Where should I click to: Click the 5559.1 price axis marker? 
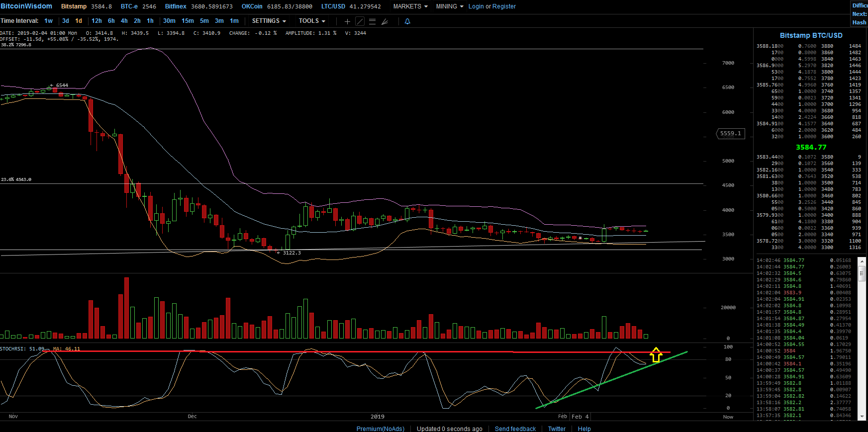point(730,133)
